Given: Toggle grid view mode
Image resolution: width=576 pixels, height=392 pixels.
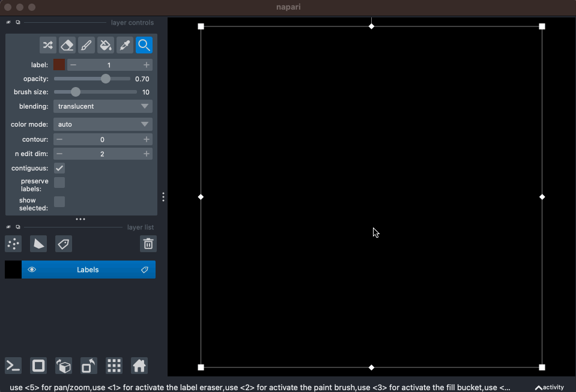Looking at the screenshot, I should click(114, 366).
